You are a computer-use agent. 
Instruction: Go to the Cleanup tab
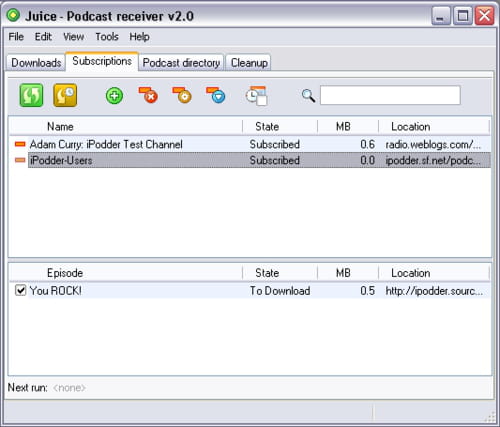point(249,63)
